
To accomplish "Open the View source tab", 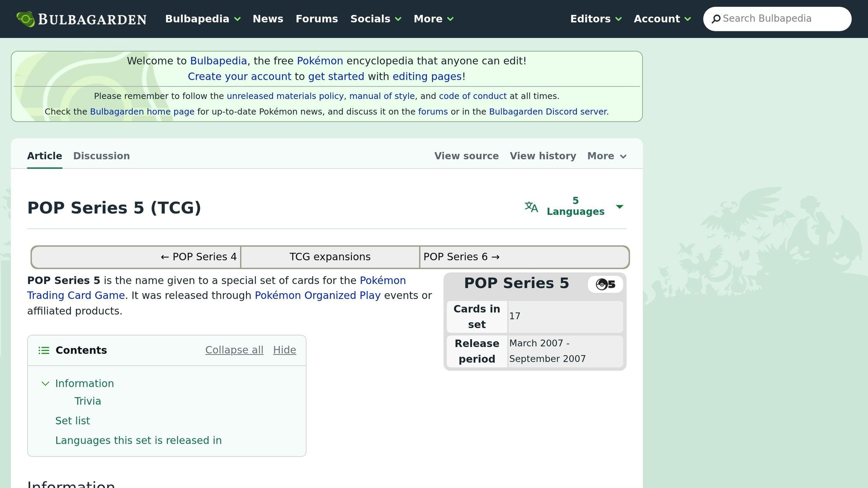I will point(467,156).
